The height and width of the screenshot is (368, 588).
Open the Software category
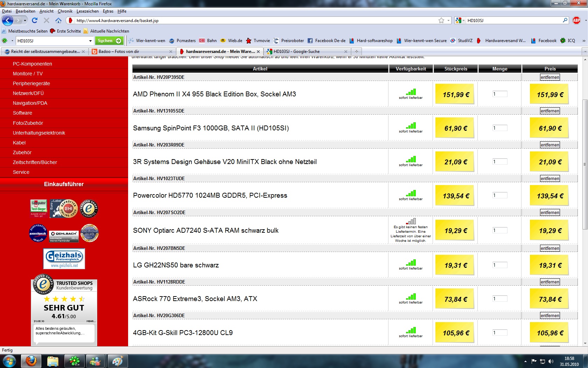[x=22, y=113]
